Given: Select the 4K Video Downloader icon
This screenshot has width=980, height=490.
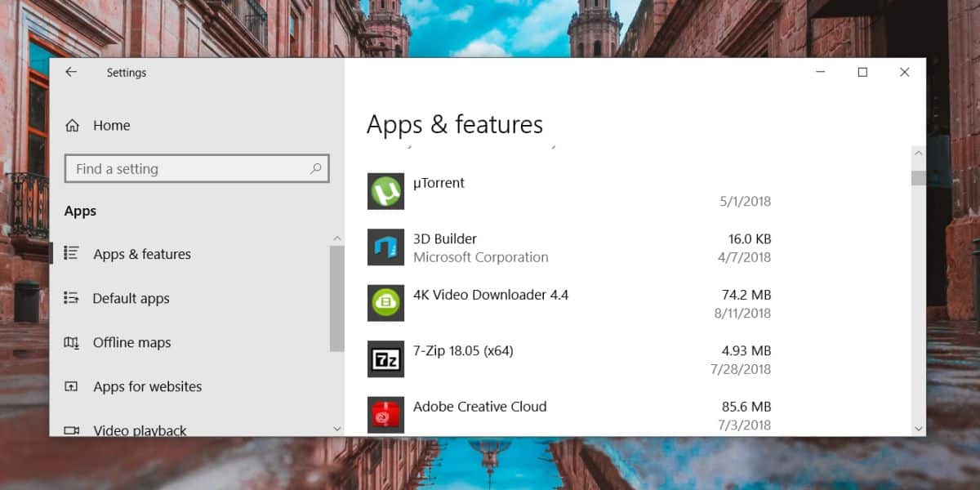Looking at the screenshot, I should coord(385,302).
